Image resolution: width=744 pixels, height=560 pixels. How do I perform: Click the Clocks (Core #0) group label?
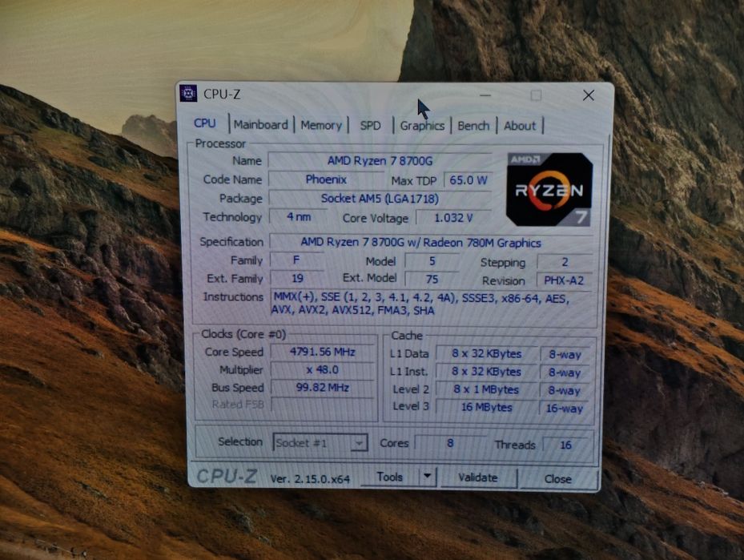(243, 334)
